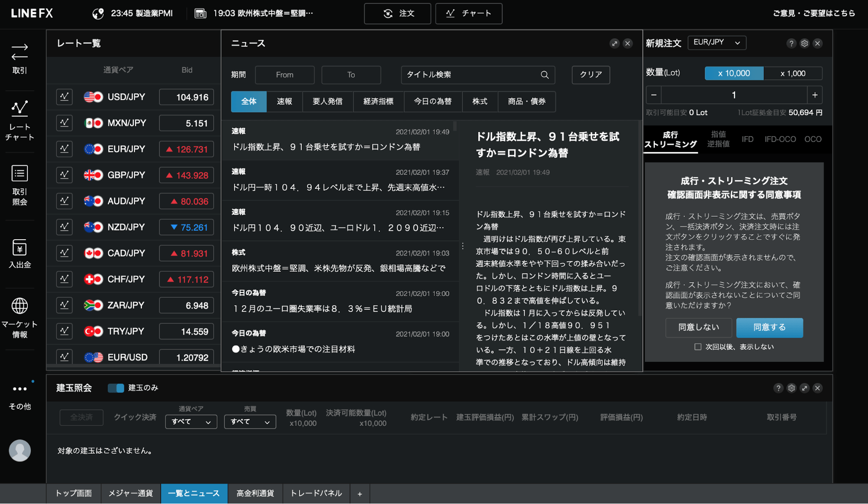Open chart icon for GBP/JPY row
The height and width of the screenshot is (504, 868).
coord(64,175)
